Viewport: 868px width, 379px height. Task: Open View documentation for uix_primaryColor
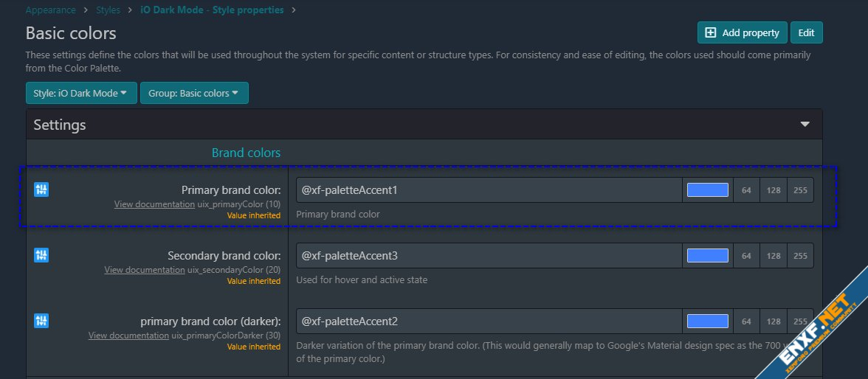[154, 204]
